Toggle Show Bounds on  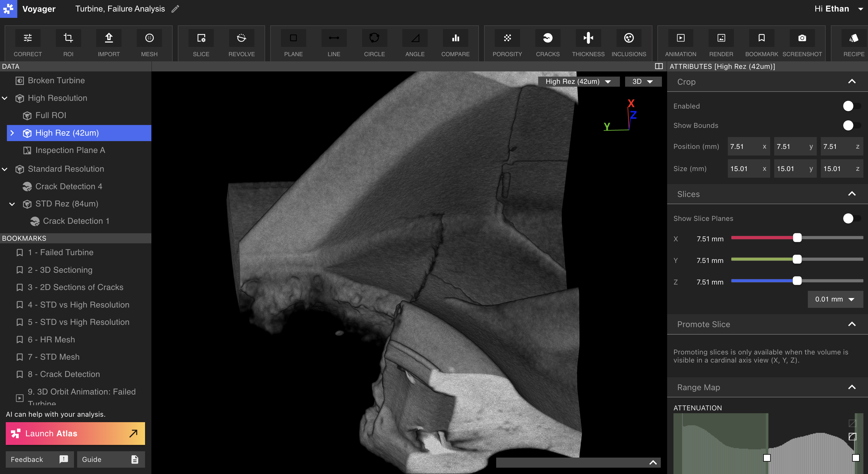849,125
